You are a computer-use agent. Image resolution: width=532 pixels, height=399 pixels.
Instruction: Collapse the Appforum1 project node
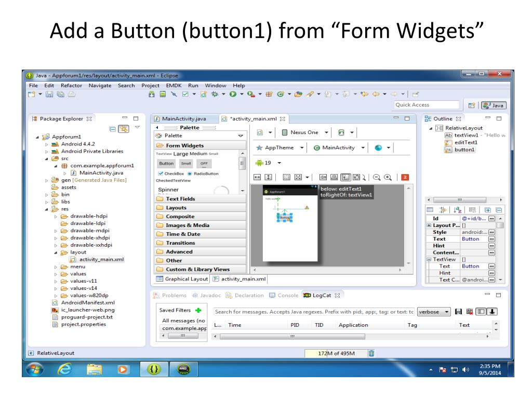click(x=37, y=137)
